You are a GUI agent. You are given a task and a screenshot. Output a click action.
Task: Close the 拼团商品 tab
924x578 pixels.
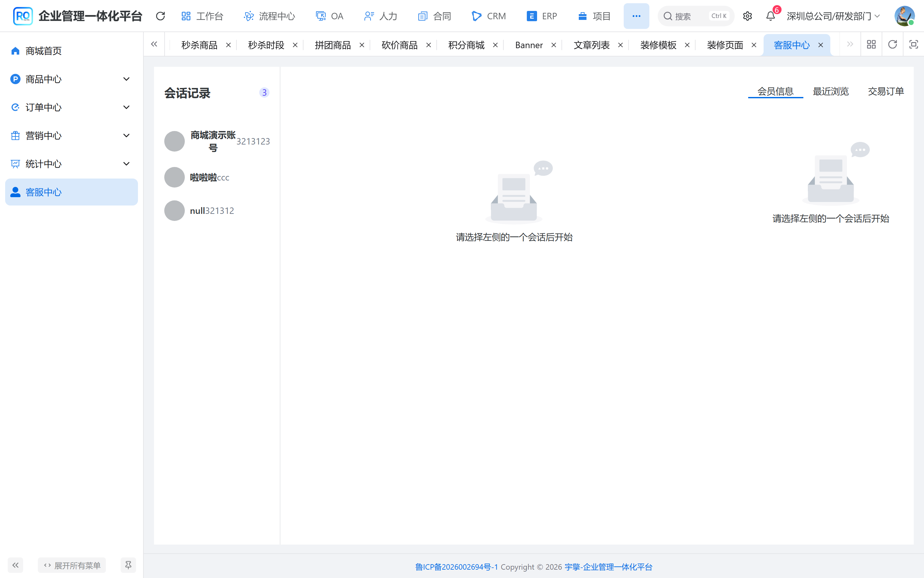(x=362, y=45)
